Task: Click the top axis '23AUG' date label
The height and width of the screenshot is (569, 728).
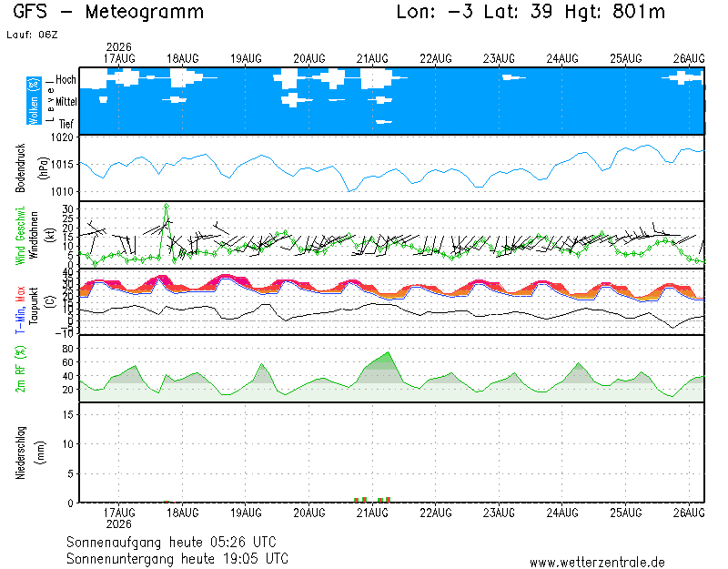Action: click(x=499, y=59)
